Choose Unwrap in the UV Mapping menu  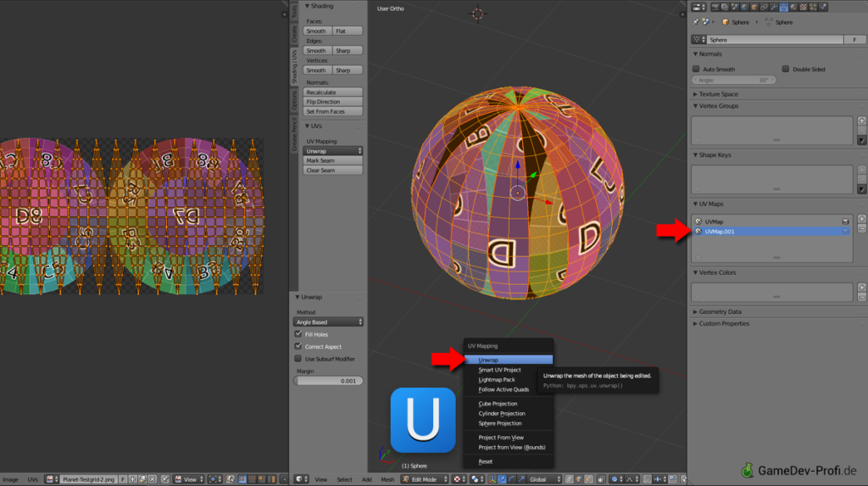(x=509, y=360)
